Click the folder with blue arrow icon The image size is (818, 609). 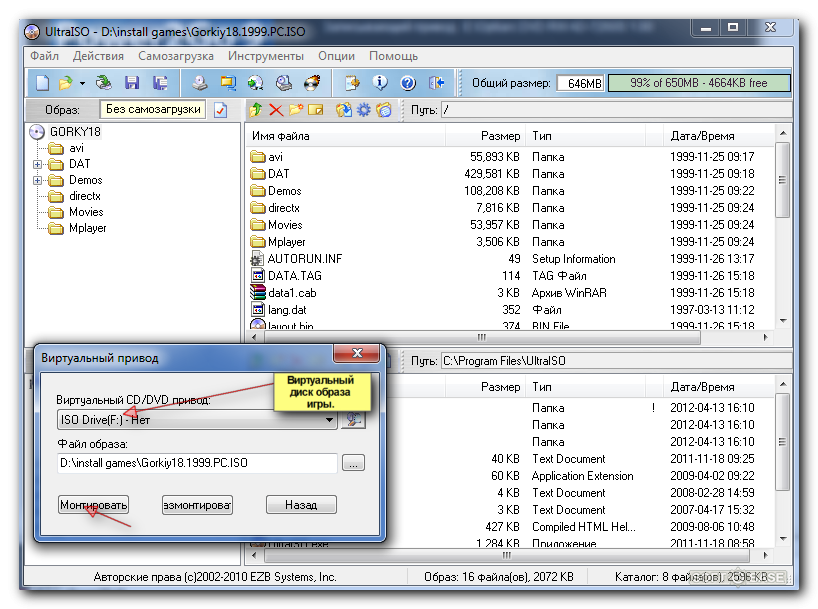coord(343,110)
